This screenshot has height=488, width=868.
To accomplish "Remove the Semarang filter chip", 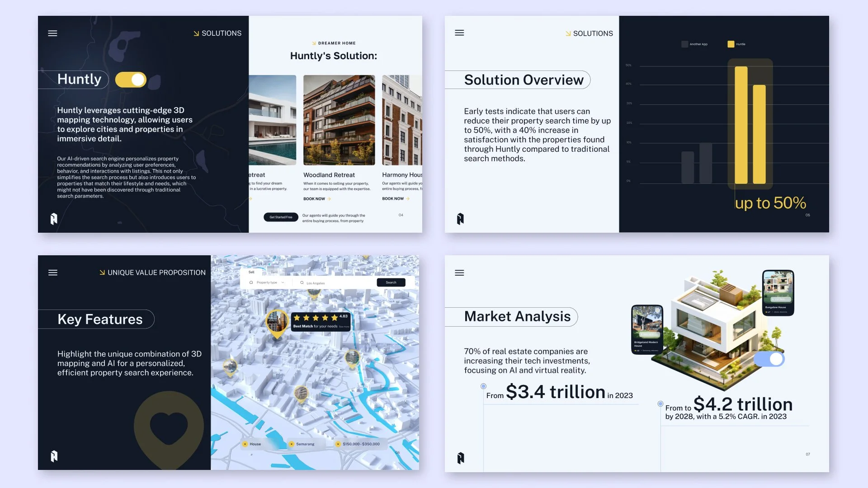I will click(x=292, y=444).
